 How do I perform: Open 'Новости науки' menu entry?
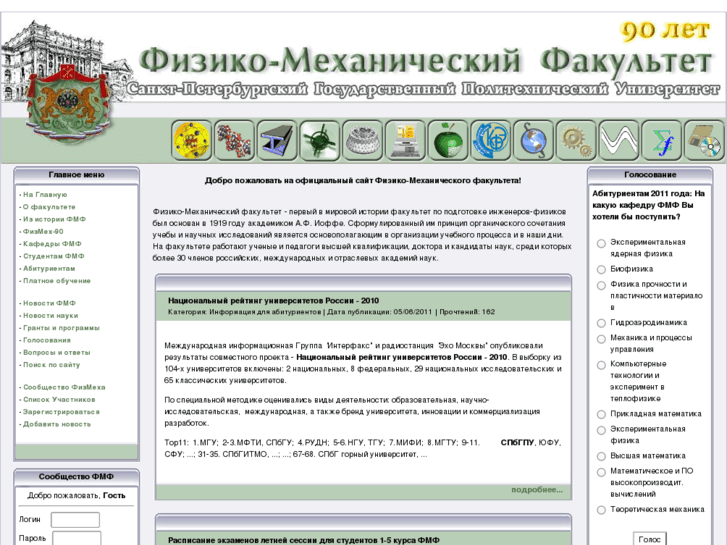click(x=51, y=315)
